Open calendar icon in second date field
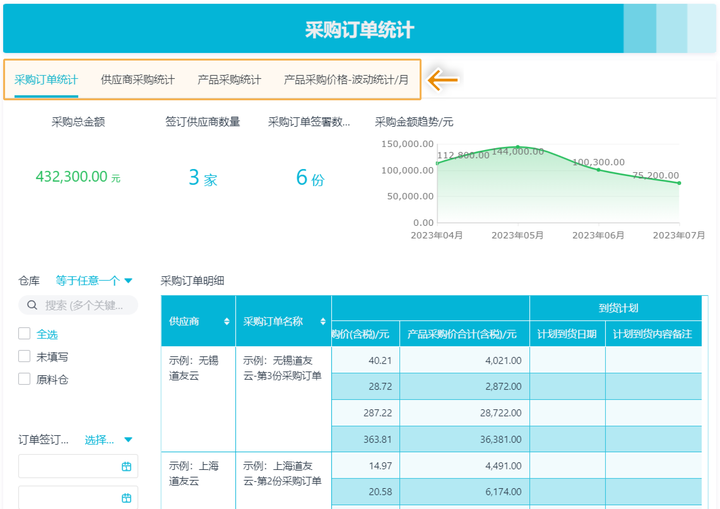720x509 pixels. click(126, 497)
